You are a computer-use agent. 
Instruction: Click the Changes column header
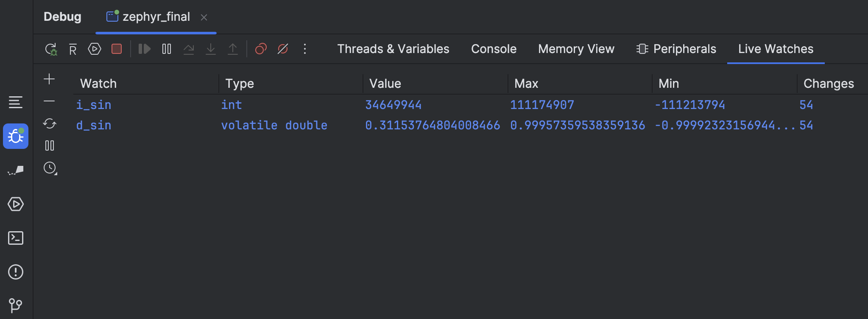click(829, 84)
